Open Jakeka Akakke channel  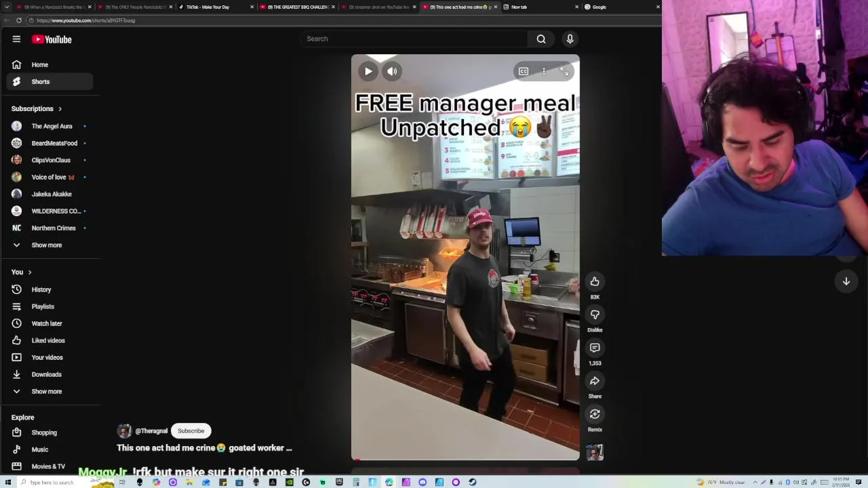pyautogui.click(x=50, y=194)
